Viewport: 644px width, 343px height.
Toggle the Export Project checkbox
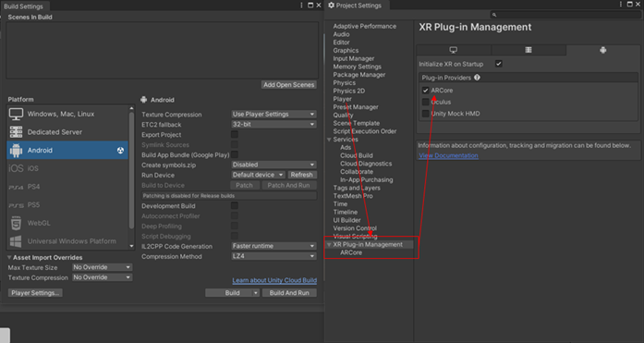point(235,134)
